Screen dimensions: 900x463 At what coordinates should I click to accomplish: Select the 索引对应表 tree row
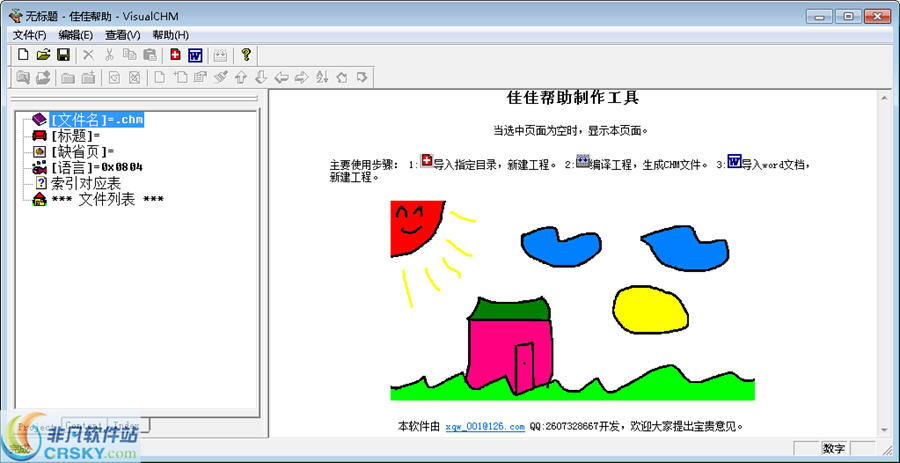point(86,184)
